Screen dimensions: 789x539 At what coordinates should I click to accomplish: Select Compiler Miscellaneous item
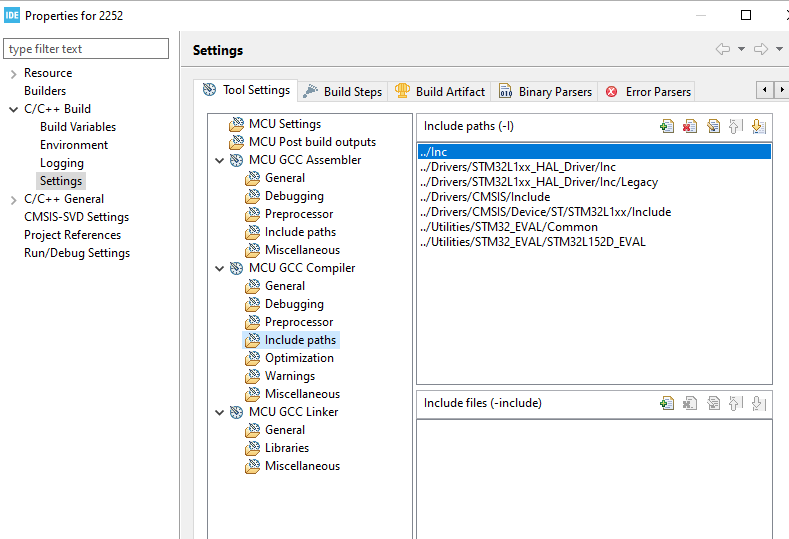point(302,394)
